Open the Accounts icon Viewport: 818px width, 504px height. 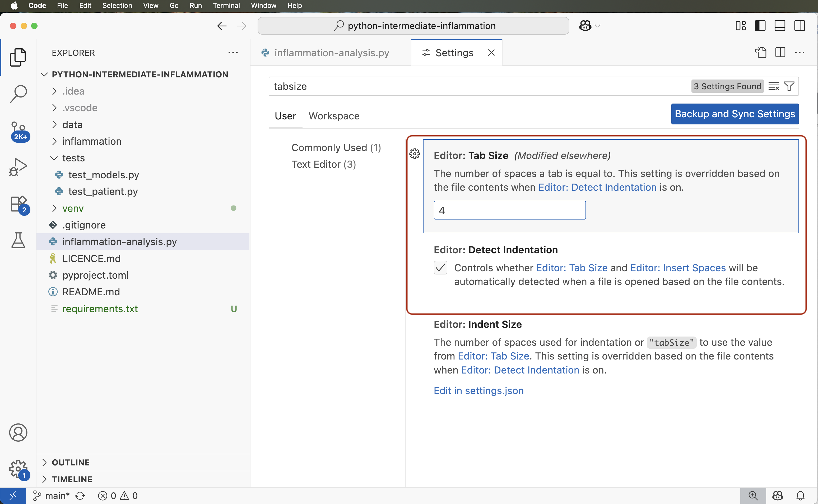[x=18, y=432]
